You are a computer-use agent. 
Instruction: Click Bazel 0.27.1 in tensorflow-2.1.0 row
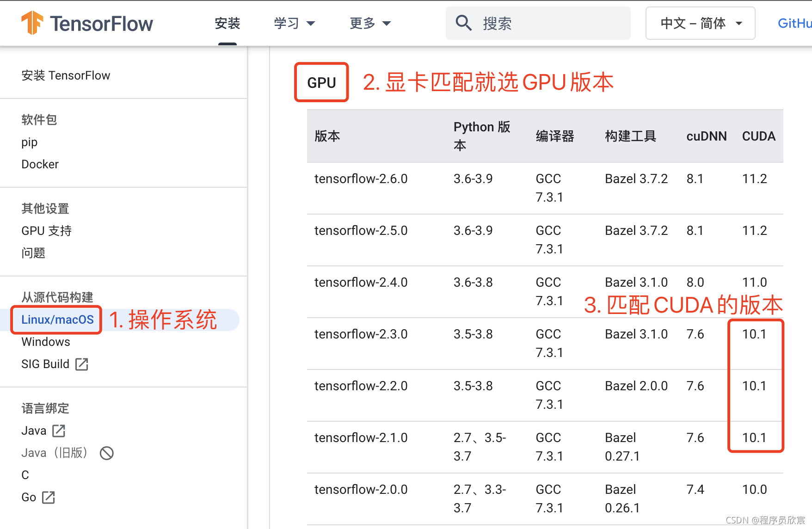[622, 447]
